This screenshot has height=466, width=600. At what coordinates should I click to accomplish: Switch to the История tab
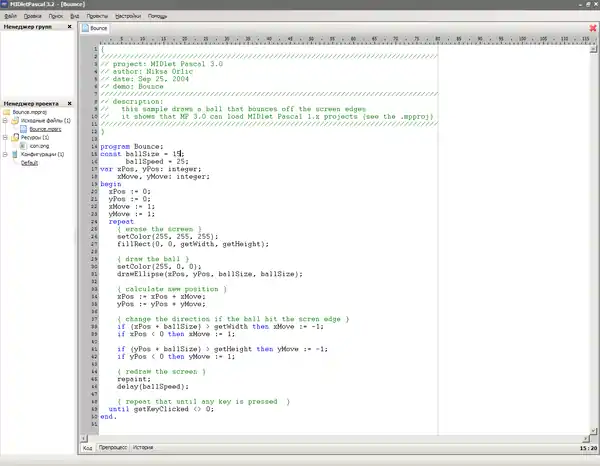143,448
